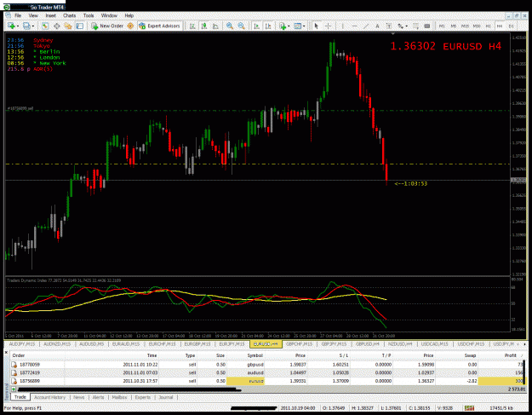532x415 pixels.
Task: Expand the Profiles dropdown arrow
Action: (32, 26)
